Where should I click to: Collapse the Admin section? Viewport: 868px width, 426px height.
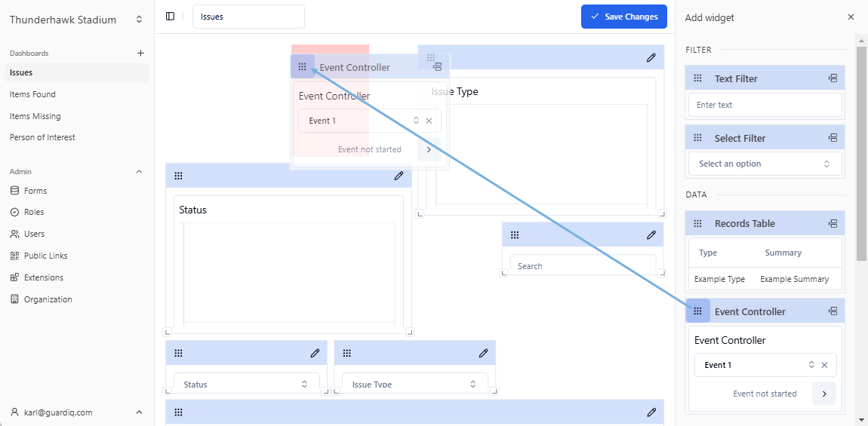(139, 172)
